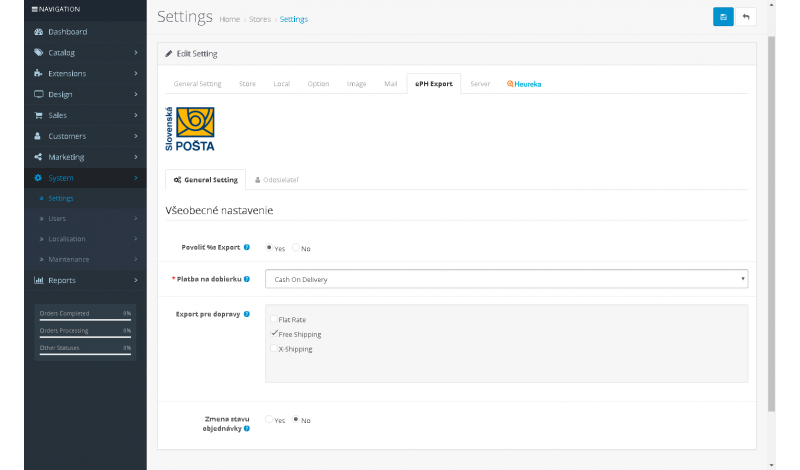The width and height of the screenshot is (800, 470).
Task: Select Yes for Povoliť Export
Action: (x=269, y=248)
